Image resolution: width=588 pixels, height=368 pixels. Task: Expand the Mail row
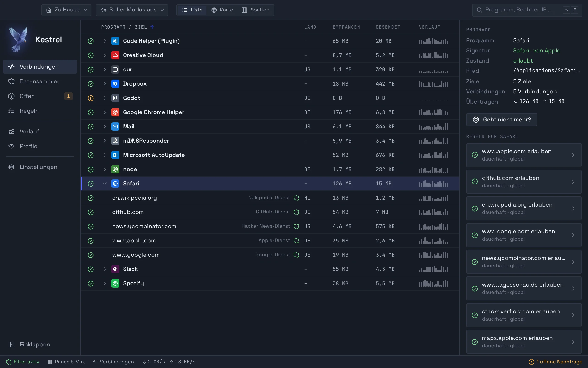point(105,126)
